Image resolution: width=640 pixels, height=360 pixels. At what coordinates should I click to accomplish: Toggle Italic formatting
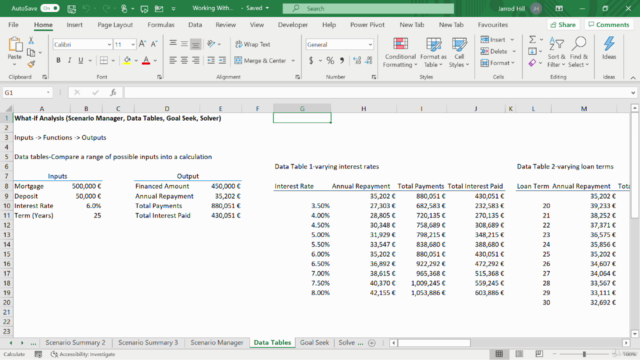69,60
